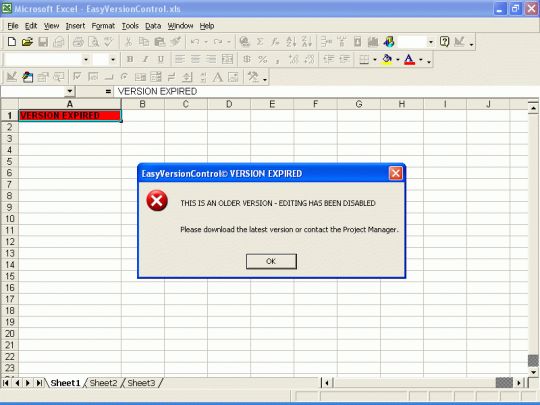Click the Format Painter brush icon
Viewport: 540px width, 405px height.
pyautogui.click(x=175, y=42)
